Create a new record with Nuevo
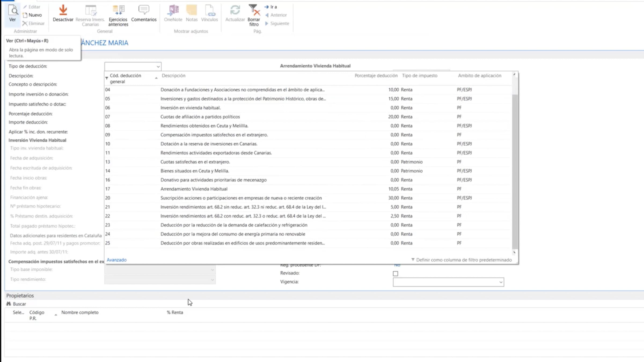The height and width of the screenshot is (362, 644). point(32,15)
